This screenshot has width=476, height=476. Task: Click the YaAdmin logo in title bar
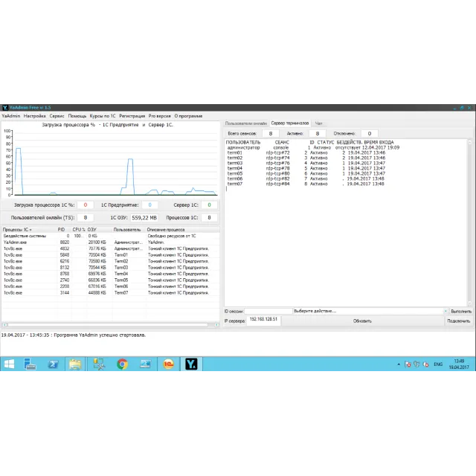[x=5, y=107]
